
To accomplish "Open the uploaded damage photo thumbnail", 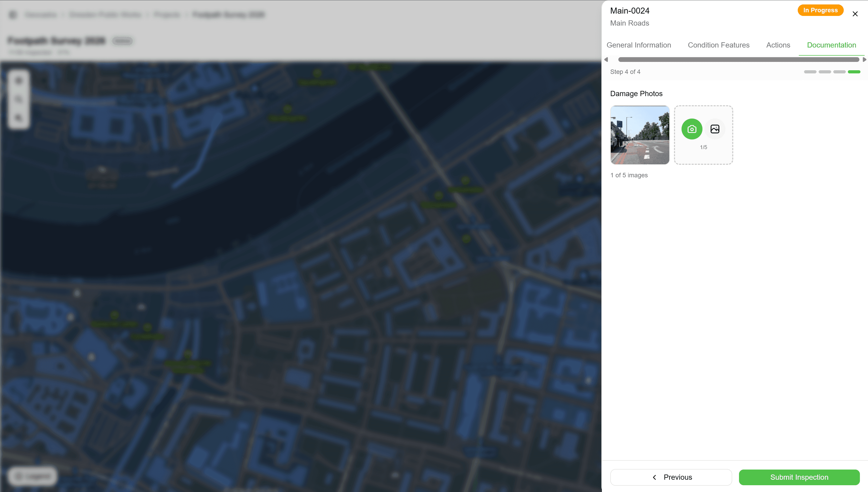I will coord(640,135).
